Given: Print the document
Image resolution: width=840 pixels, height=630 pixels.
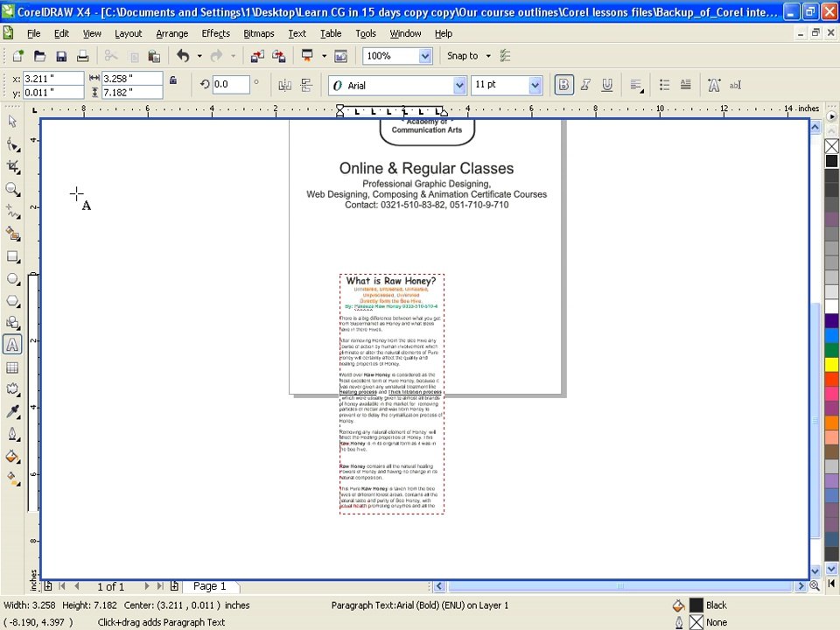Looking at the screenshot, I should [82, 56].
